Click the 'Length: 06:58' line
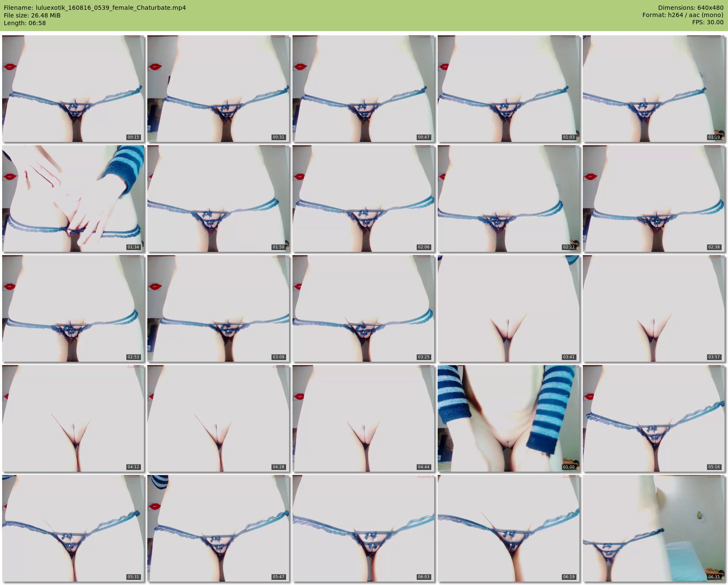The image size is (728, 585). pyautogui.click(x=25, y=23)
